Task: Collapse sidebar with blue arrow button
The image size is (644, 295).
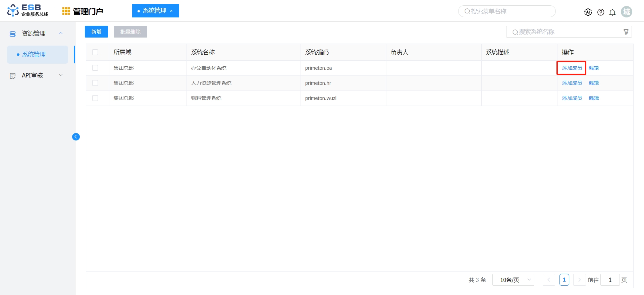Action: click(76, 137)
